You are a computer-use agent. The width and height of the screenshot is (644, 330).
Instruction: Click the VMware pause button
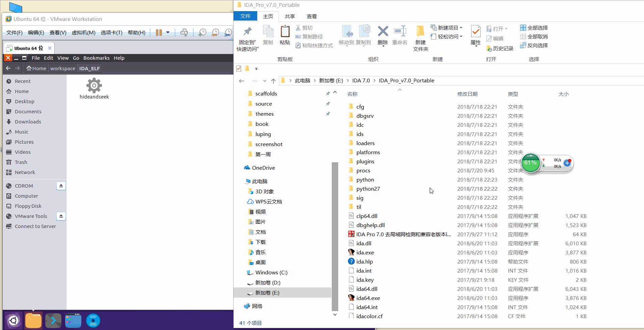[159, 32]
